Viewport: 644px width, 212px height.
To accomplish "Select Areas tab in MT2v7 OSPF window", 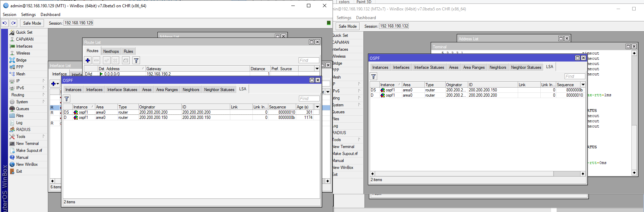I will pos(454,67).
